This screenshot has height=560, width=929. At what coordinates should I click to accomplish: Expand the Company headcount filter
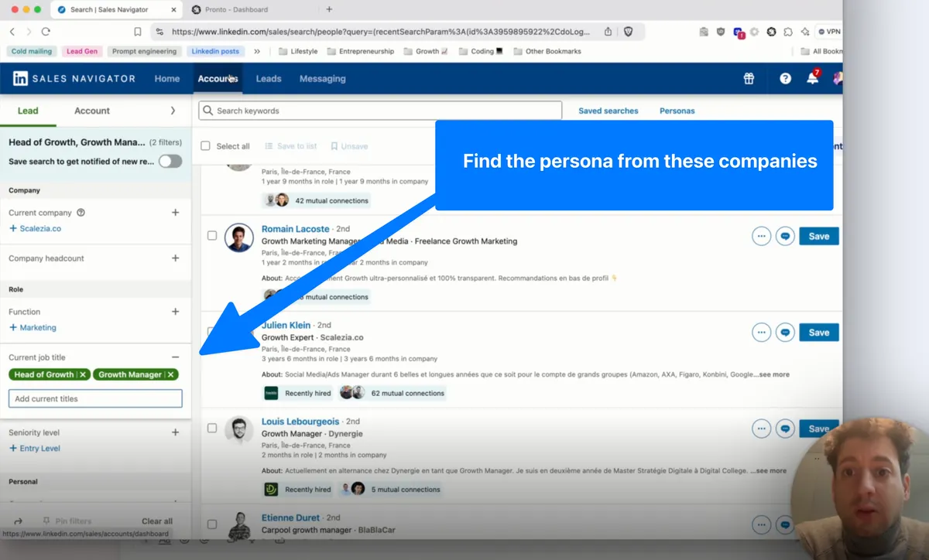(x=175, y=258)
